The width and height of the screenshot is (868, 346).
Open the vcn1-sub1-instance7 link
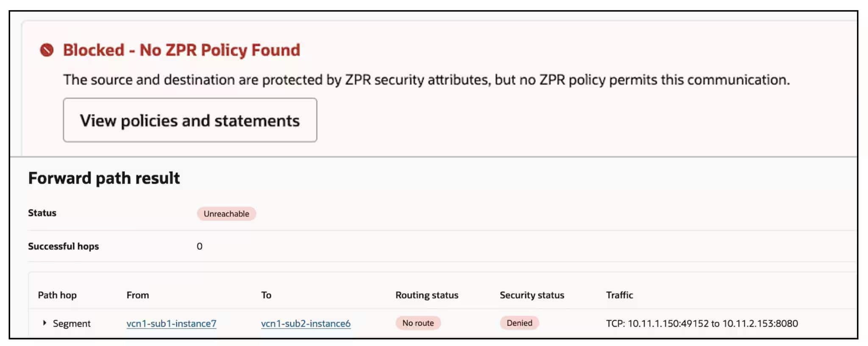[171, 324]
